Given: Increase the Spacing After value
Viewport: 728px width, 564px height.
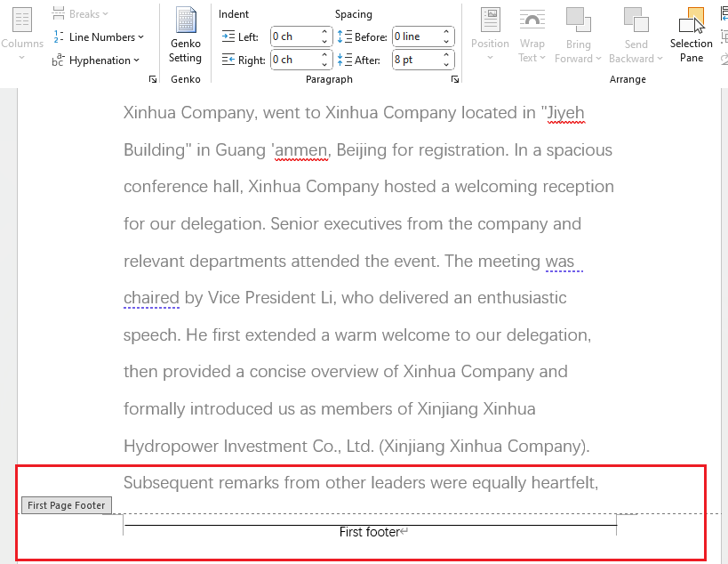Looking at the screenshot, I should tap(446, 55).
